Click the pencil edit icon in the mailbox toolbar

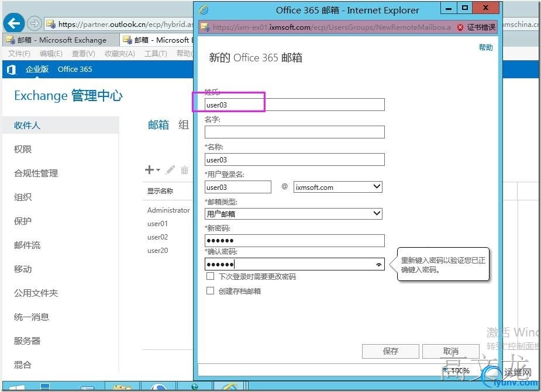[x=170, y=169]
